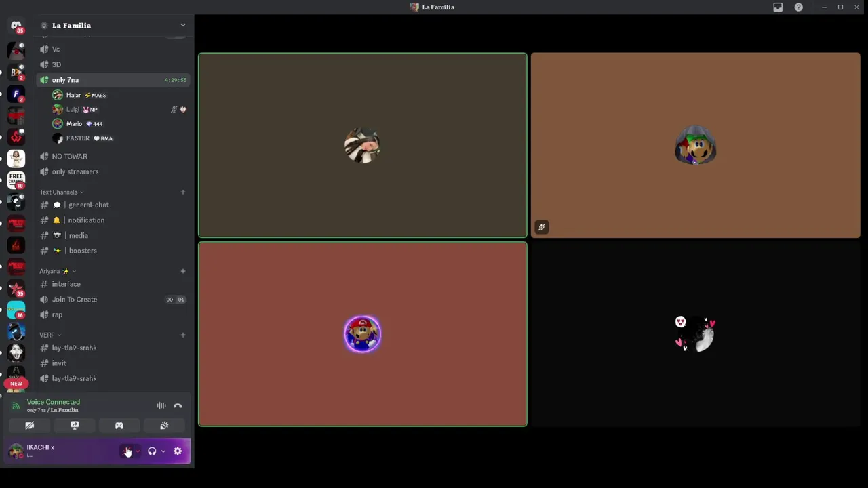This screenshot has height=488, width=868.
Task: Open the soundboard icon
Action: (x=164, y=426)
